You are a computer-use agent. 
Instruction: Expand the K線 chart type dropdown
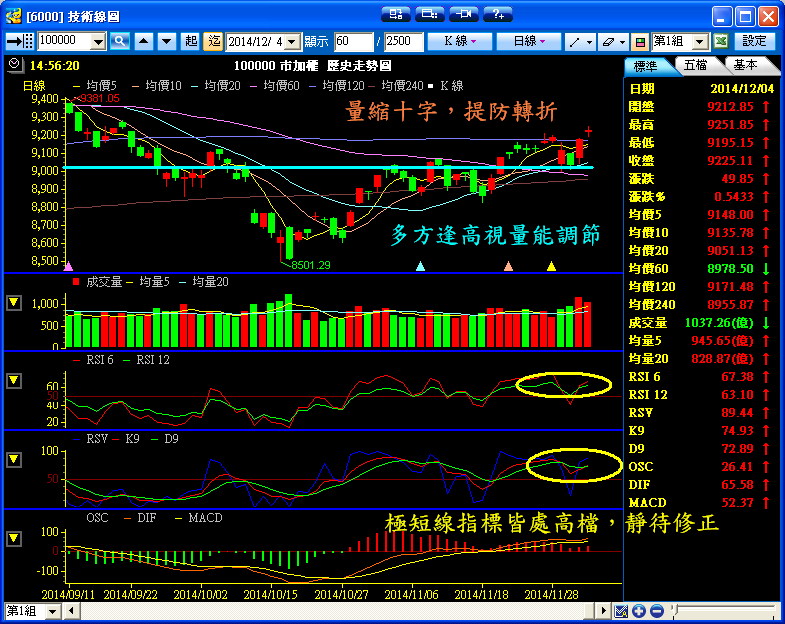click(459, 41)
